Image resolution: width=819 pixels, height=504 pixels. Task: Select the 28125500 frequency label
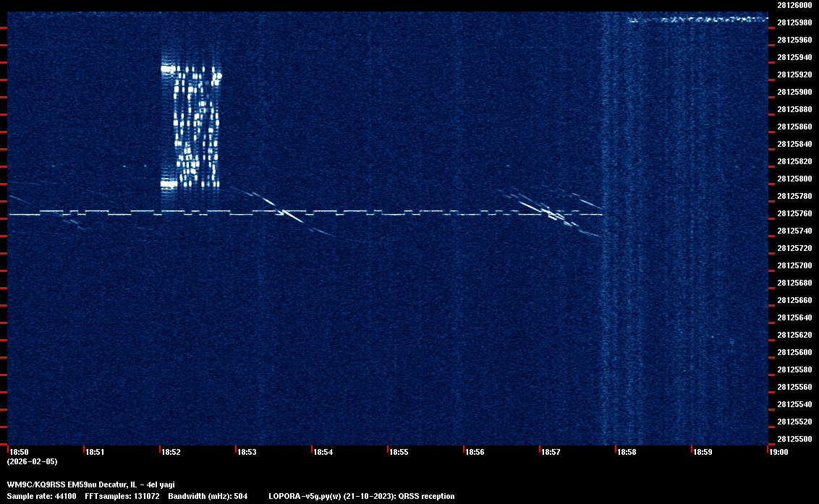794,440
